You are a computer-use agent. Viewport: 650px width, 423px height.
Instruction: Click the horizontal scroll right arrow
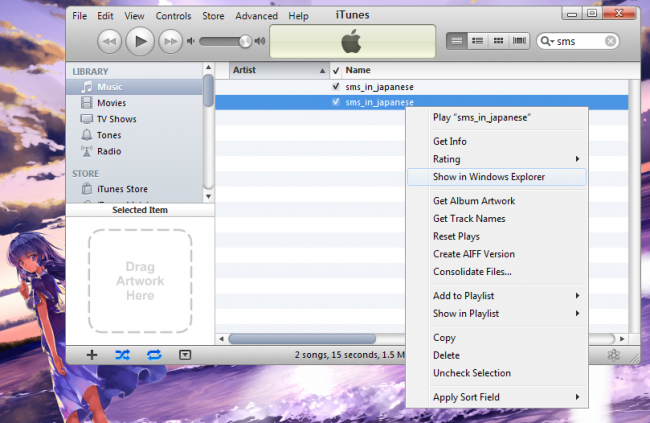point(622,339)
